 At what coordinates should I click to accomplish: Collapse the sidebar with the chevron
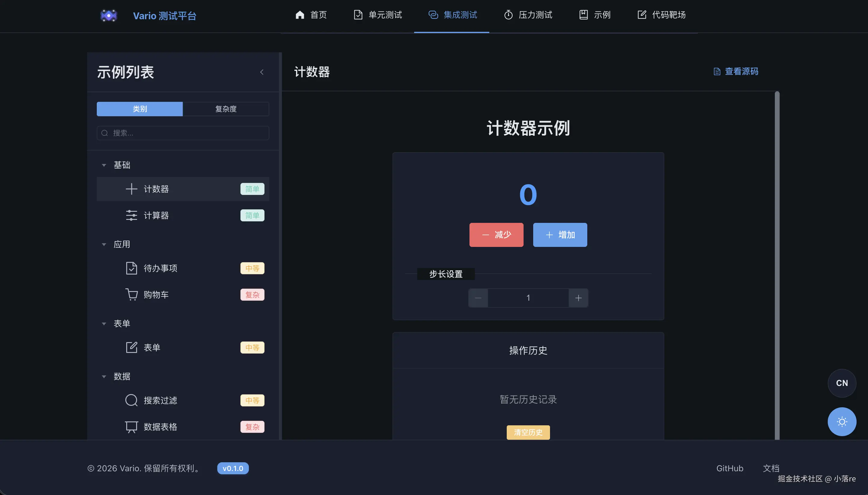point(261,72)
